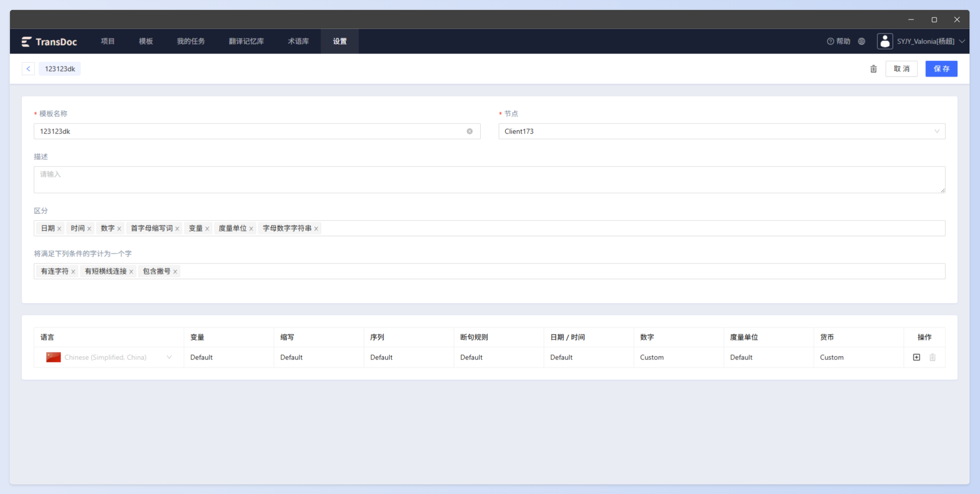Click the 保存 button

(941, 69)
